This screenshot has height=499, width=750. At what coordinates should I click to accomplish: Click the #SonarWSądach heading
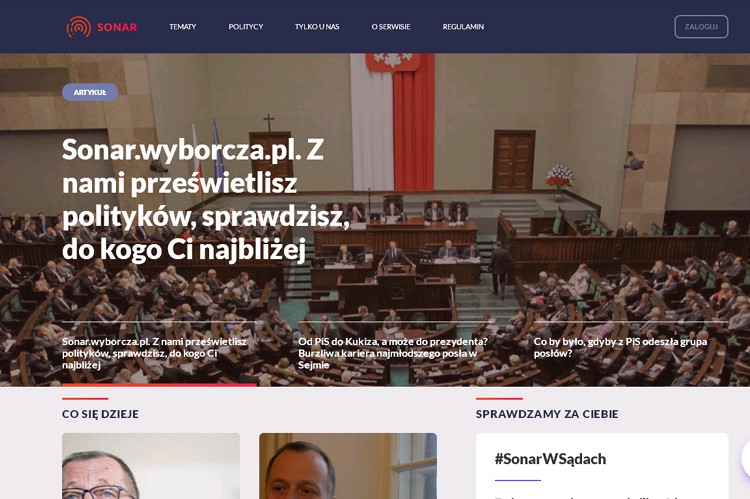(550, 459)
